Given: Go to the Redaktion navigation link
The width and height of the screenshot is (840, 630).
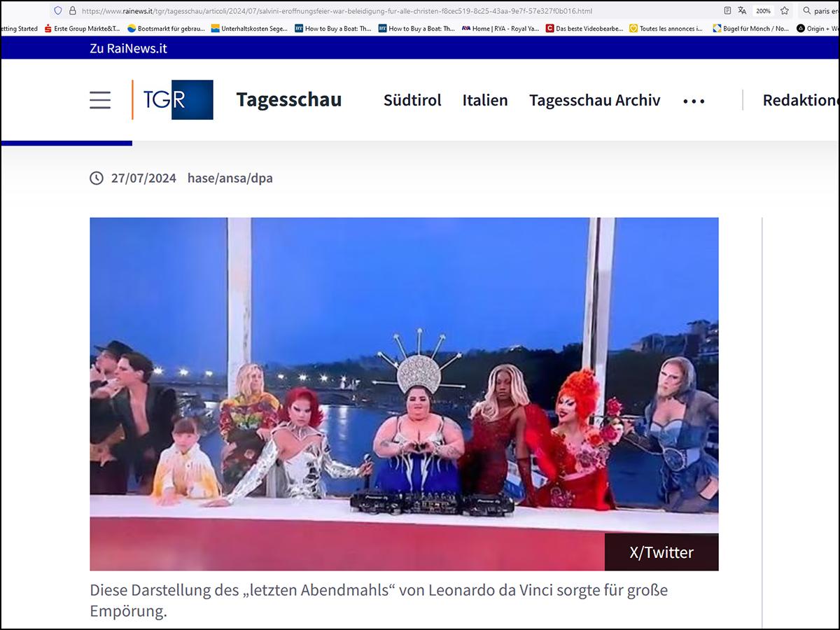Looking at the screenshot, I should [x=800, y=100].
